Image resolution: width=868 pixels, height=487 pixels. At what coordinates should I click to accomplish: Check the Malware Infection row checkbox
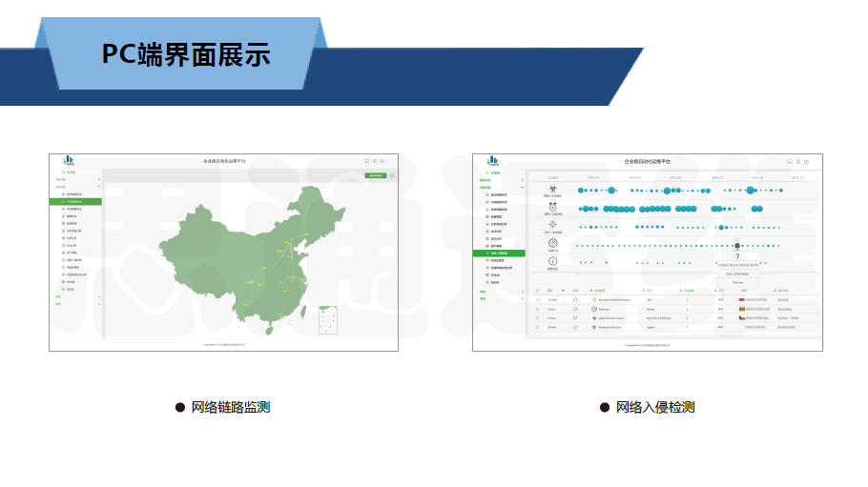pyautogui.click(x=537, y=327)
